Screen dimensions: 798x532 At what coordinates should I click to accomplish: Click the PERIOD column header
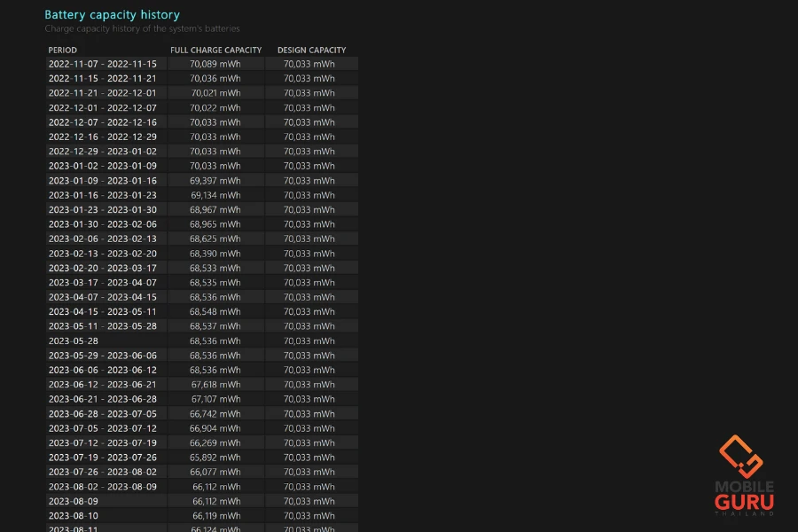tap(62, 50)
